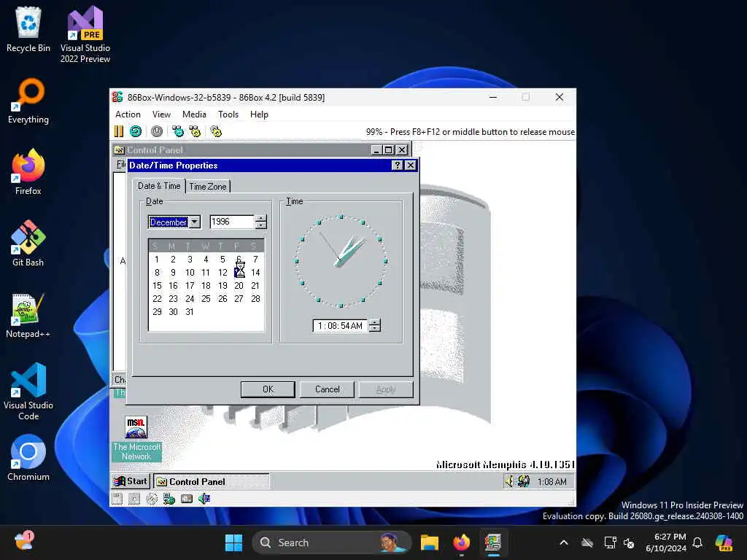Screen dimensions: 747x560
Task: Select the Date & Time tab
Action: click(x=159, y=186)
